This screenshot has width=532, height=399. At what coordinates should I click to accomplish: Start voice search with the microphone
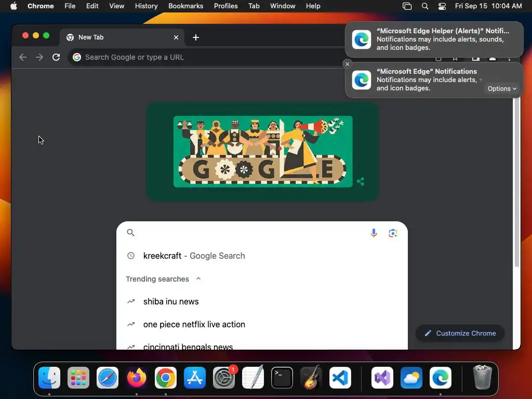coord(374,233)
